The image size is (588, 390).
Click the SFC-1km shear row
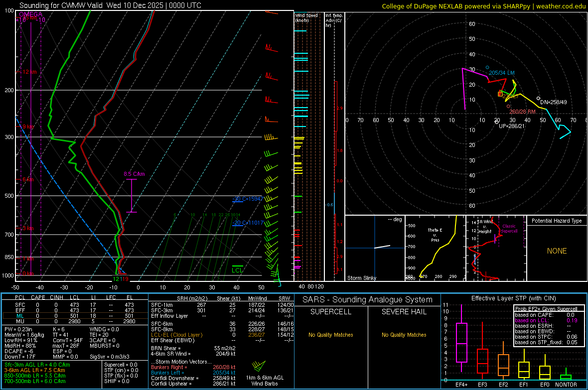coord(222,305)
